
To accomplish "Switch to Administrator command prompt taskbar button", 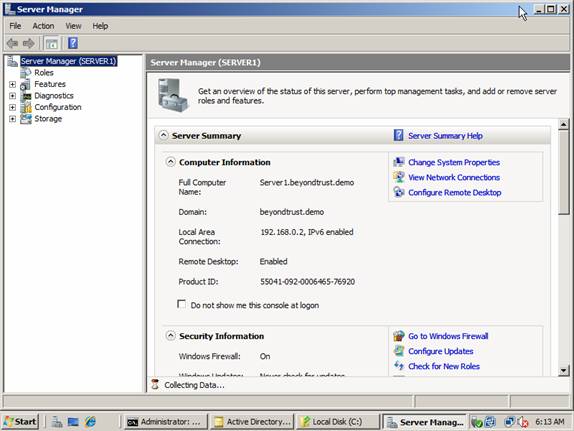I will (165, 422).
